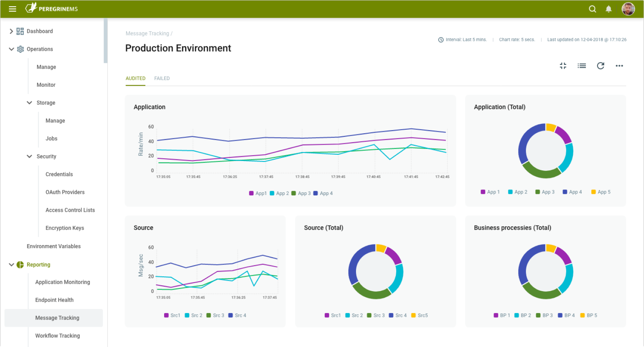Click the Dashboard grid icon
Image resolution: width=644 pixels, height=347 pixels.
[x=20, y=31]
